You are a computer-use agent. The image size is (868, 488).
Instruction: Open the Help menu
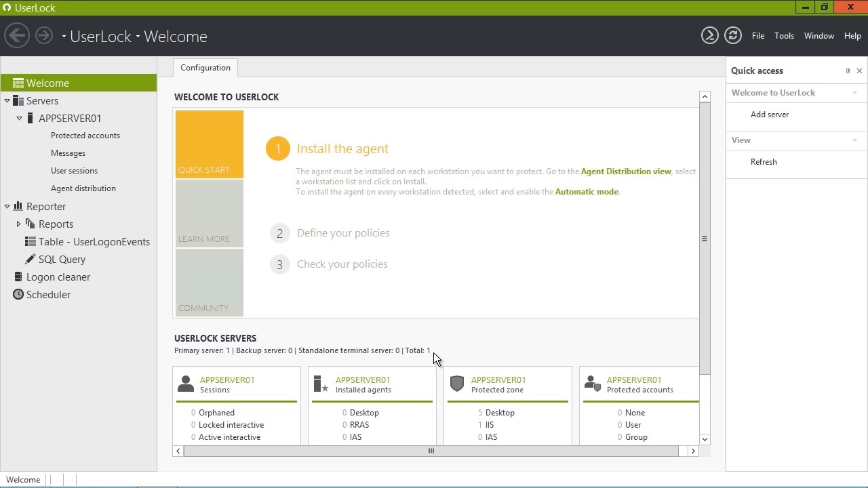(x=852, y=36)
